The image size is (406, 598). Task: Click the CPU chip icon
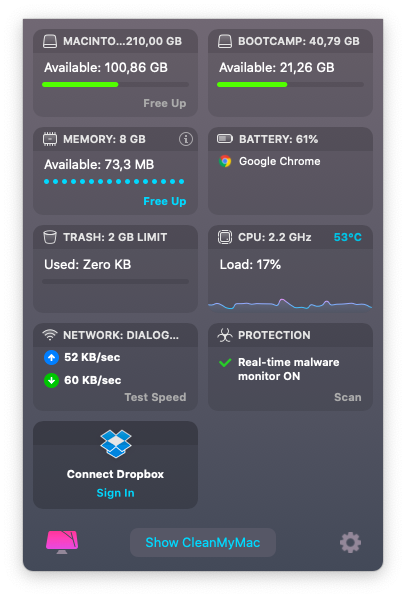point(225,237)
